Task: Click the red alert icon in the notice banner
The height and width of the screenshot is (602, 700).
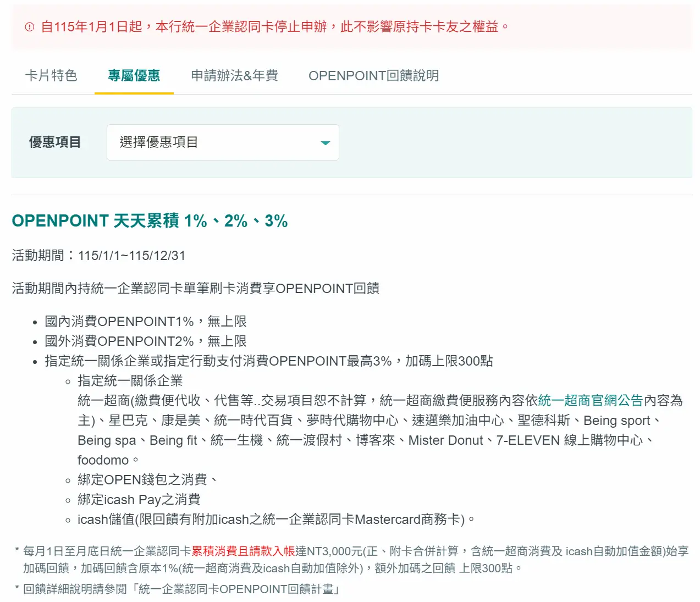Action: (x=30, y=27)
